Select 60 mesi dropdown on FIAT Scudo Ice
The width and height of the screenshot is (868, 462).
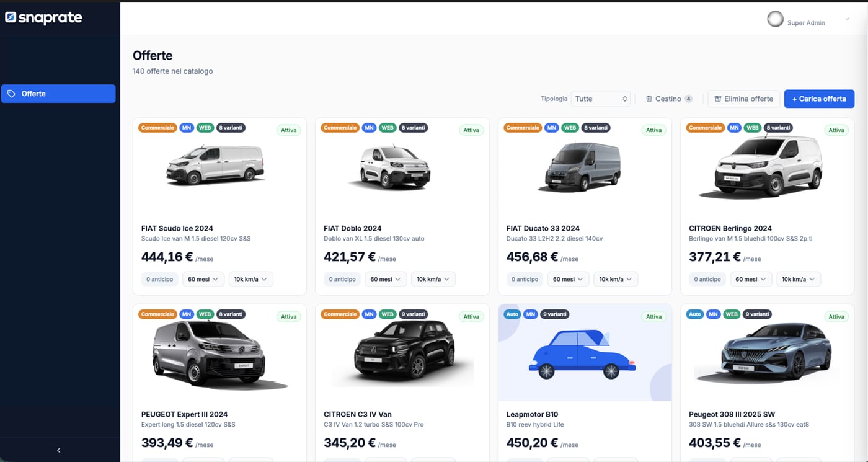(x=203, y=279)
